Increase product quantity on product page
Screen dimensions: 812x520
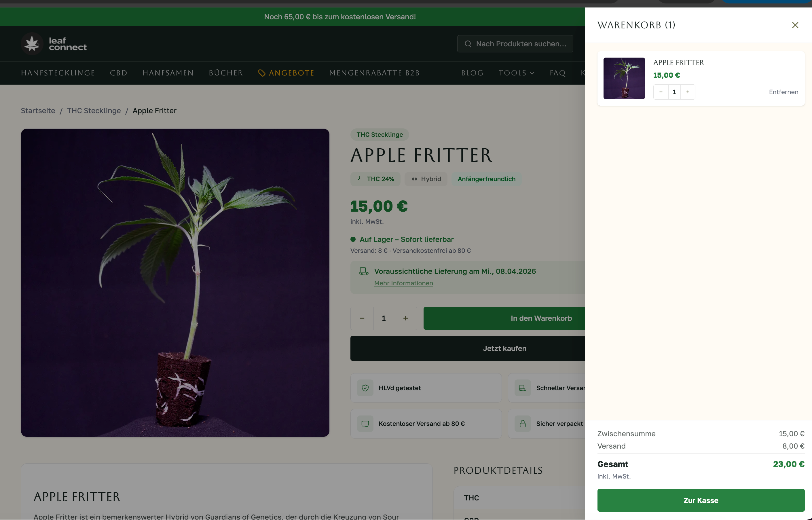tap(405, 318)
